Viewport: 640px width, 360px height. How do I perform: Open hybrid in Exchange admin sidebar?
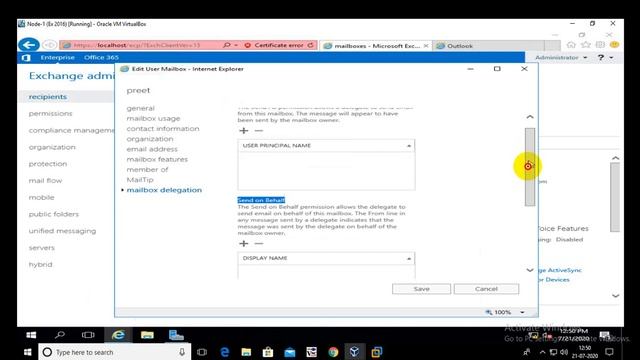(x=40, y=264)
